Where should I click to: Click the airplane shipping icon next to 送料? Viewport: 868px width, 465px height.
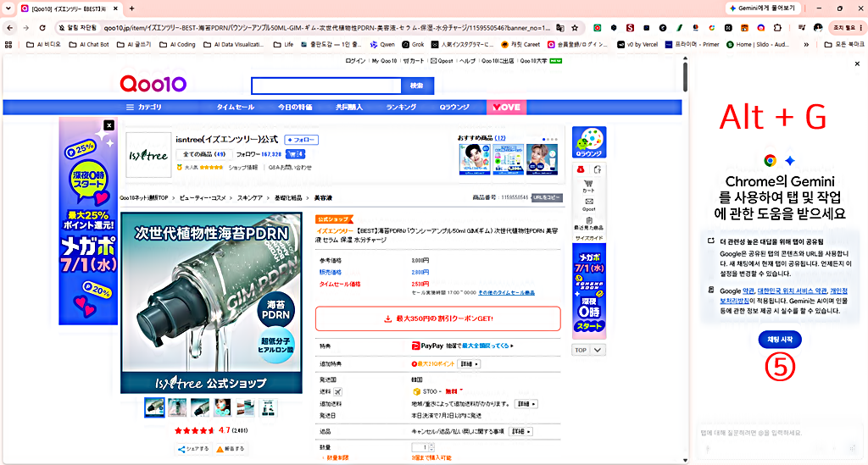(337, 391)
